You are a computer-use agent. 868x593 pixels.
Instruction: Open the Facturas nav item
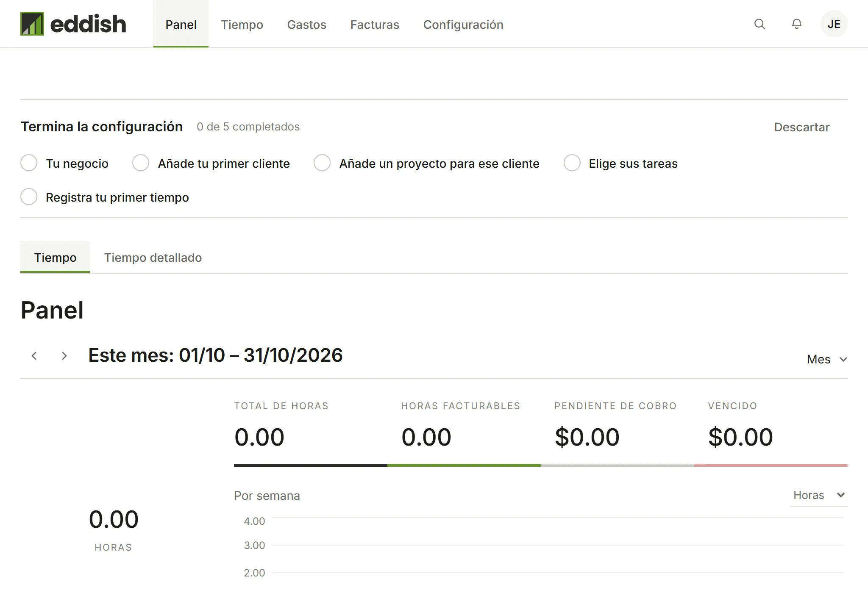(x=375, y=25)
